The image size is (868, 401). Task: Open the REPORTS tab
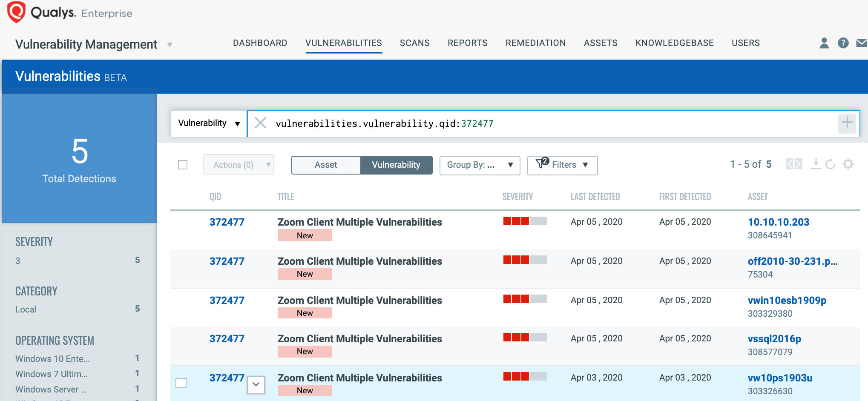point(467,43)
